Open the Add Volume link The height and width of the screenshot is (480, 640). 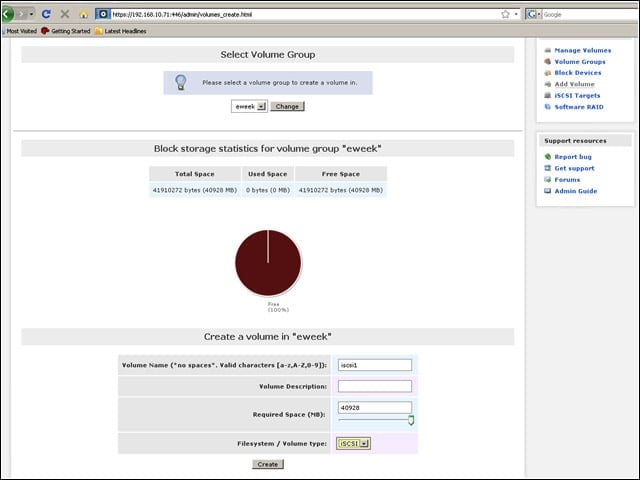point(575,84)
